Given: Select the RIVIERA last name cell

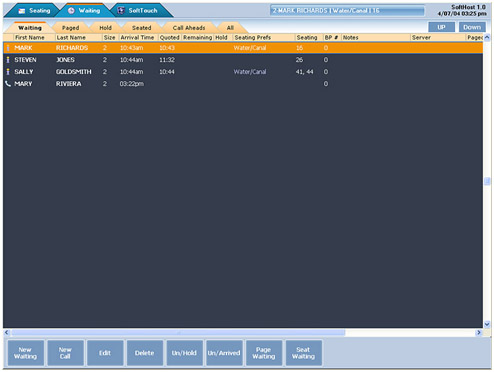Looking at the screenshot, I should click(x=68, y=84).
